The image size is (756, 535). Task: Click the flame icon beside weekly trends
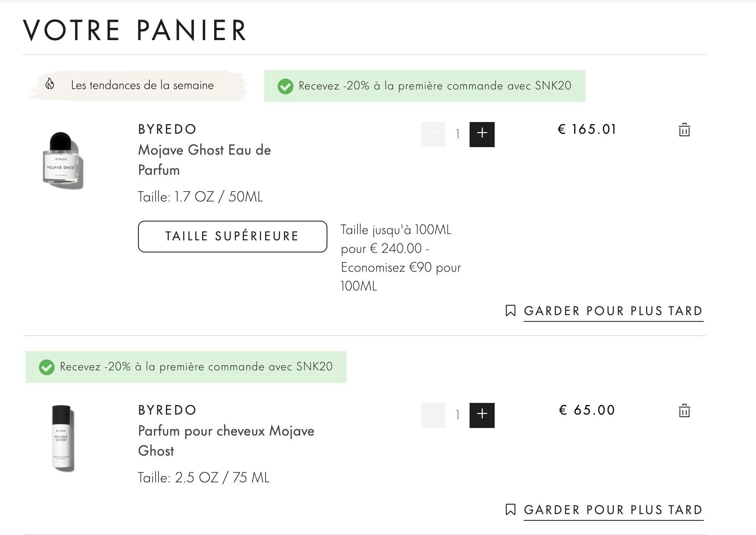(x=50, y=84)
